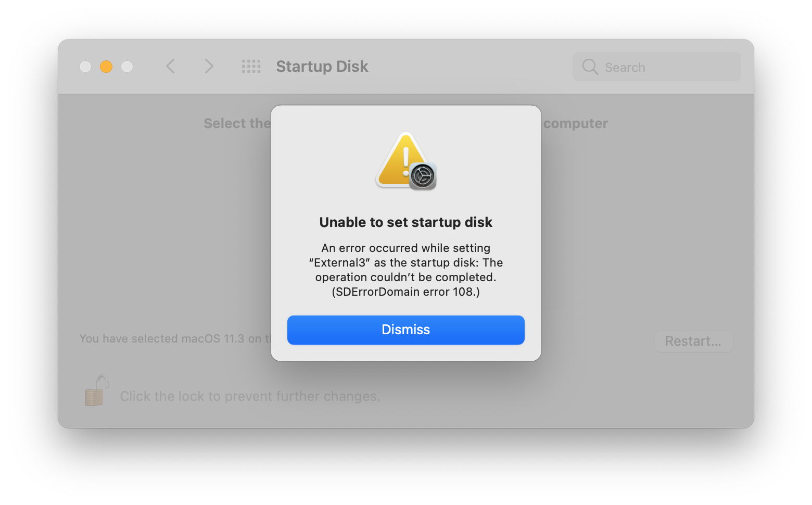Click the green zoom traffic light button
This screenshot has width=812, height=505.
pyautogui.click(x=126, y=67)
